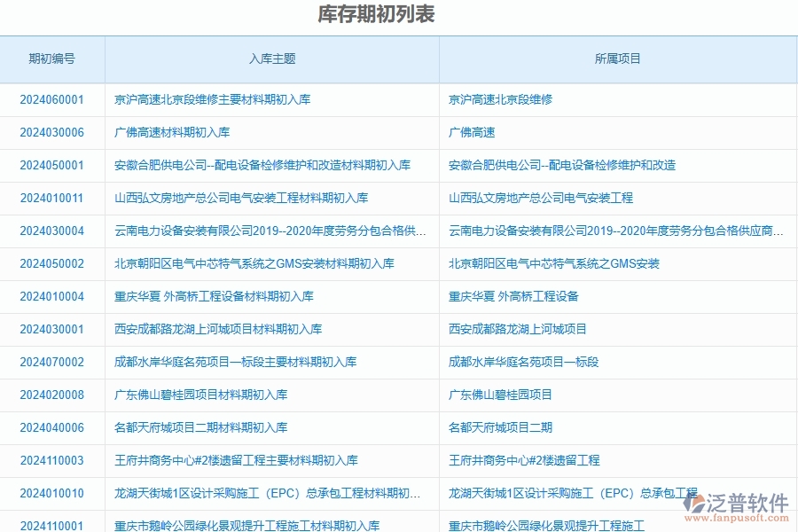Open entry 京沪高速北京段维修主要材料期初入库

pos(211,100)
